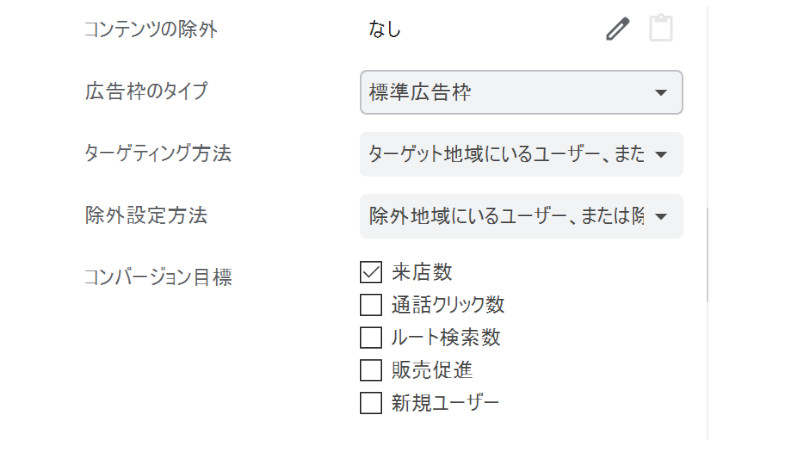Click the vertical scrollbar thumb
This screenshot has width=800, height=450.
(x=707, y=255)
